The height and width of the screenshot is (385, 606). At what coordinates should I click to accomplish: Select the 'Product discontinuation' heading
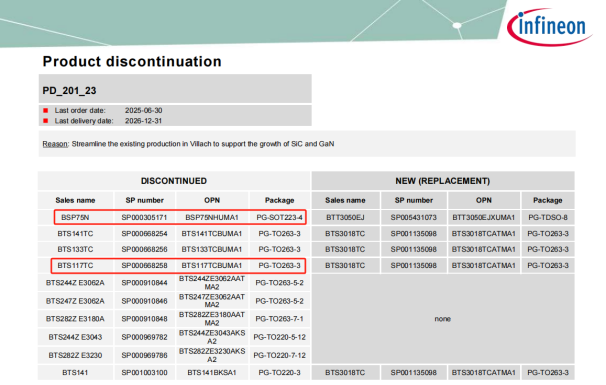coord(132,61)
